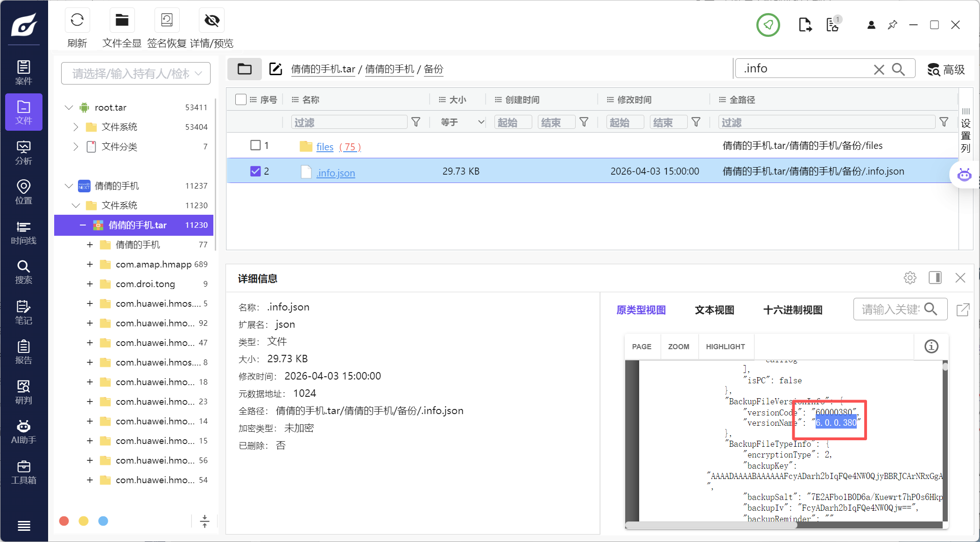Uncheck the .info.json row checkbox
The width and height of the screenshot is (980, 542).
click(255, 171)
